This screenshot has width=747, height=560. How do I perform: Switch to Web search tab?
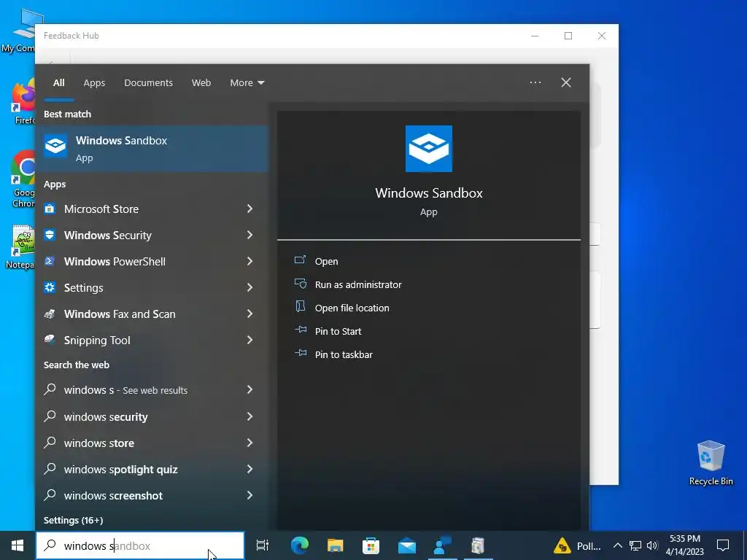click(x=201, y=82)
